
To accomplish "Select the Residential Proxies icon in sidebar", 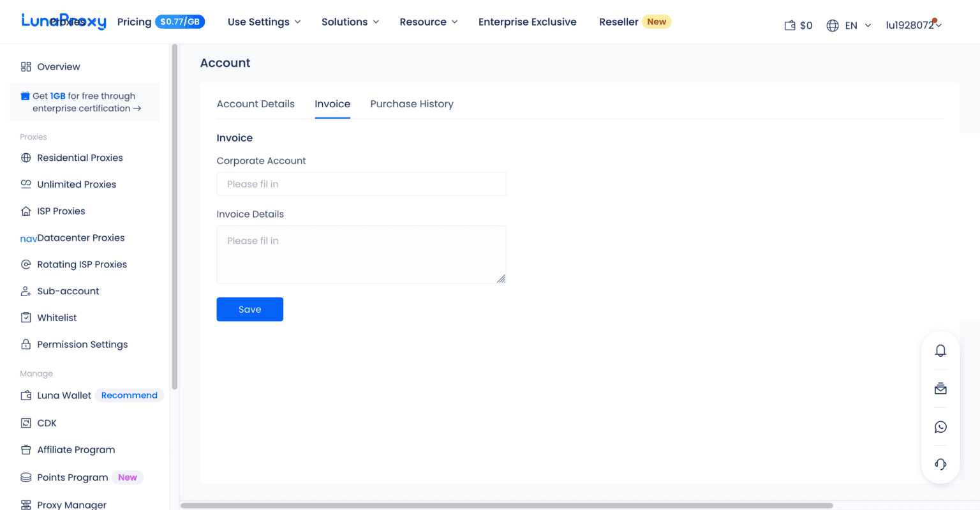I will point(25,158).
